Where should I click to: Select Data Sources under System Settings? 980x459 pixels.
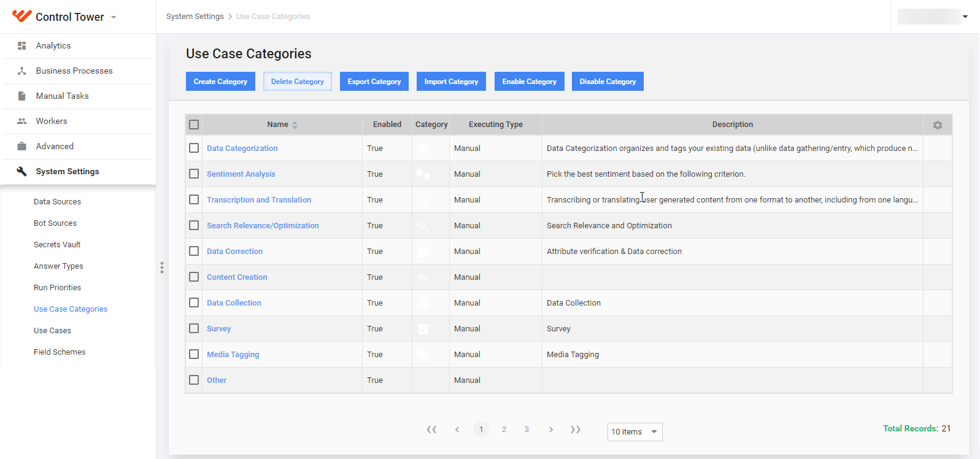click(57, 202)
